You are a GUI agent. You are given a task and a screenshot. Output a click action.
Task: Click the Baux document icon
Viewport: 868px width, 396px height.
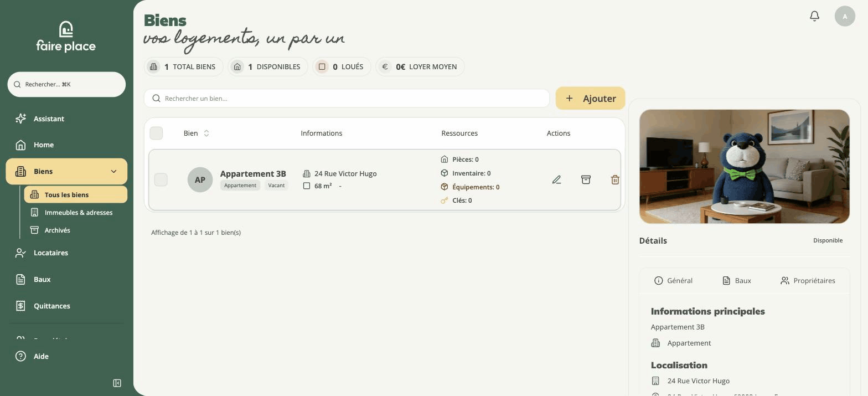(x=20, y=279)
